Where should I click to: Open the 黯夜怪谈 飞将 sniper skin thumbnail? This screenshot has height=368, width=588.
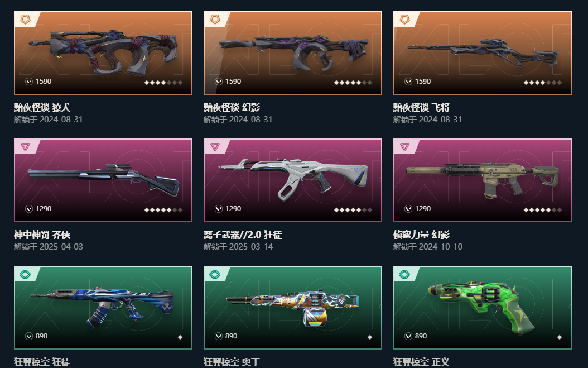(x=483, y=53)
